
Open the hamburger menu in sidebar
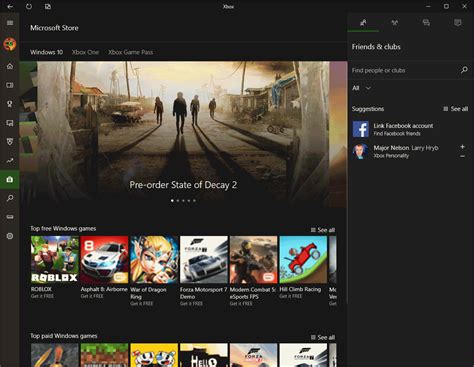coord(10,23)
